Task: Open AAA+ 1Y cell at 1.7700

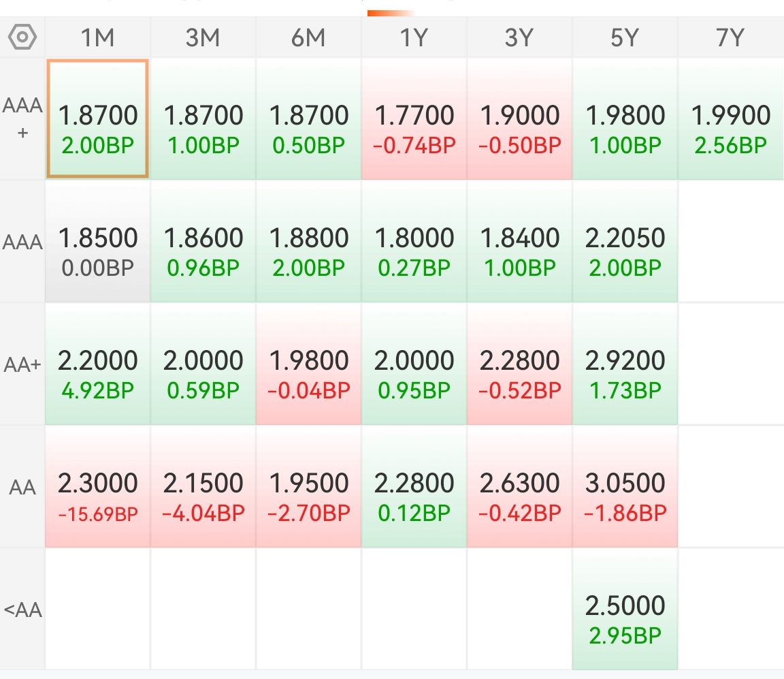Action: coord(414,119)
